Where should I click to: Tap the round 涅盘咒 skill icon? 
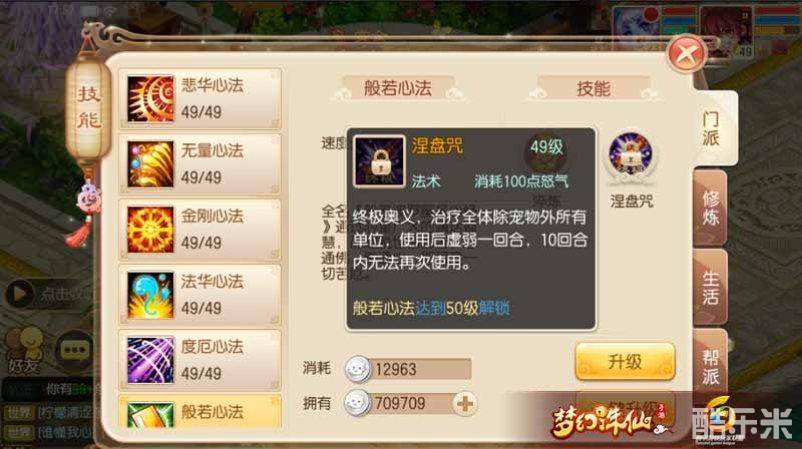(630, 155)
